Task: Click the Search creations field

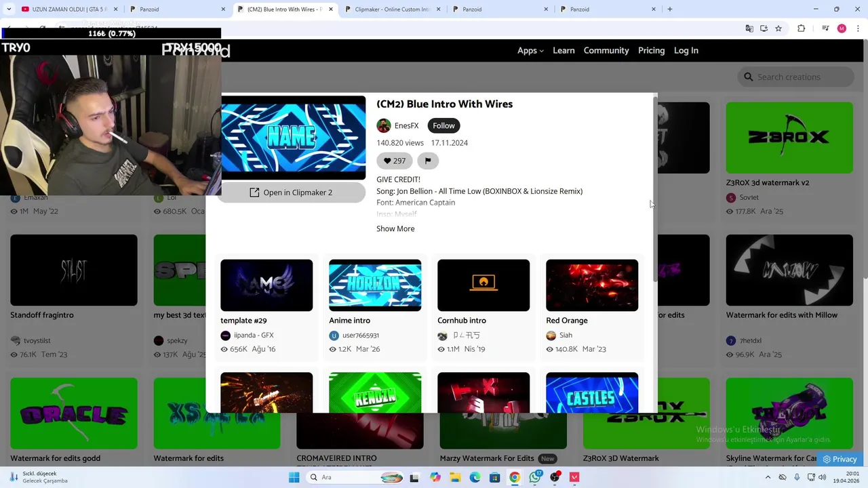Action: pos(795,77)
